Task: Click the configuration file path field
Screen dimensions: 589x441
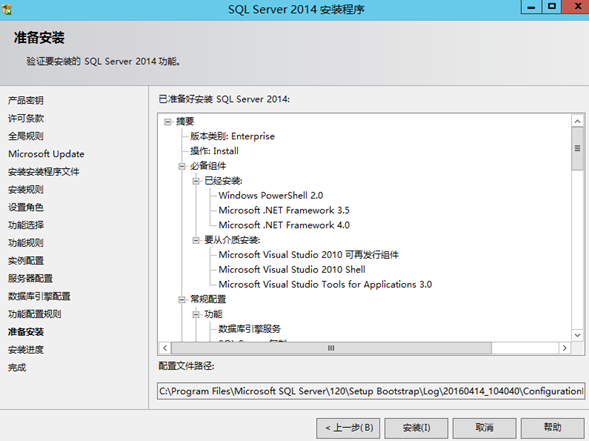Action: [x=371, y=391]
